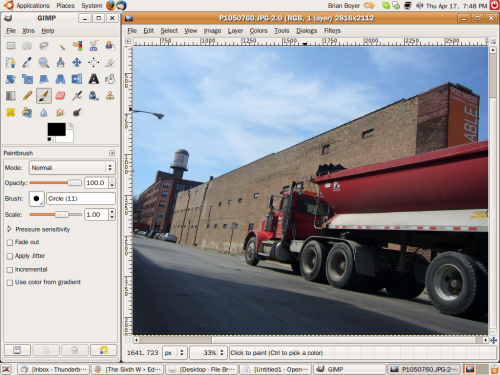The width and height of the screenshot is (500, 375).
Task: Select the Zoom magnifier tool
Action: [44, 62]
